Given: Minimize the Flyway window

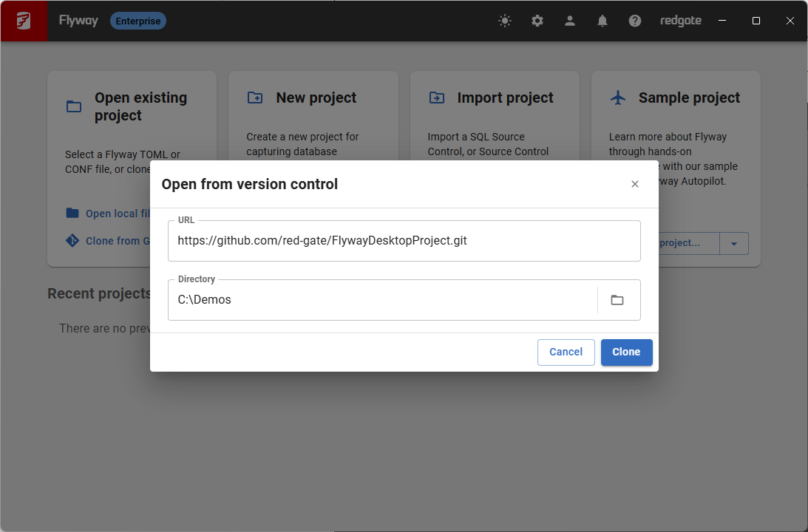Looking at the screenshot, I should (x=722, y=21).
